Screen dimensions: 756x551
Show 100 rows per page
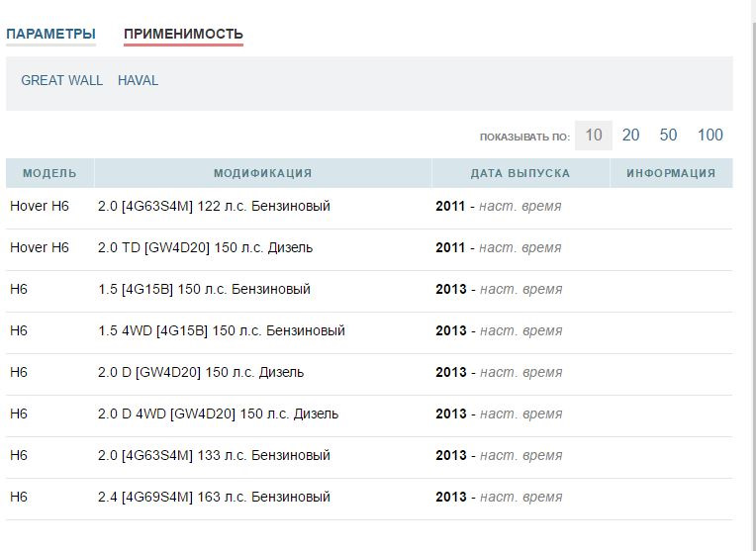(x=710, y=136)
